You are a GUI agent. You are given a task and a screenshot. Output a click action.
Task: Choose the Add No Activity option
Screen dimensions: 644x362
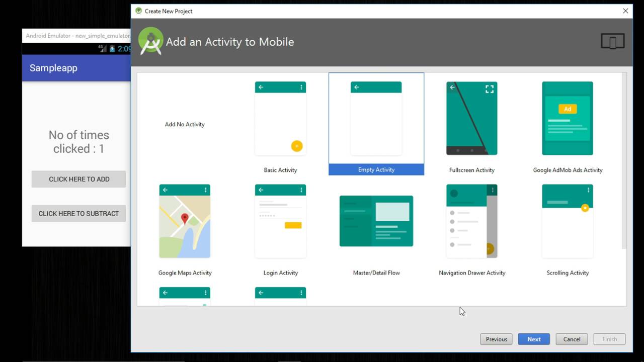185,124
